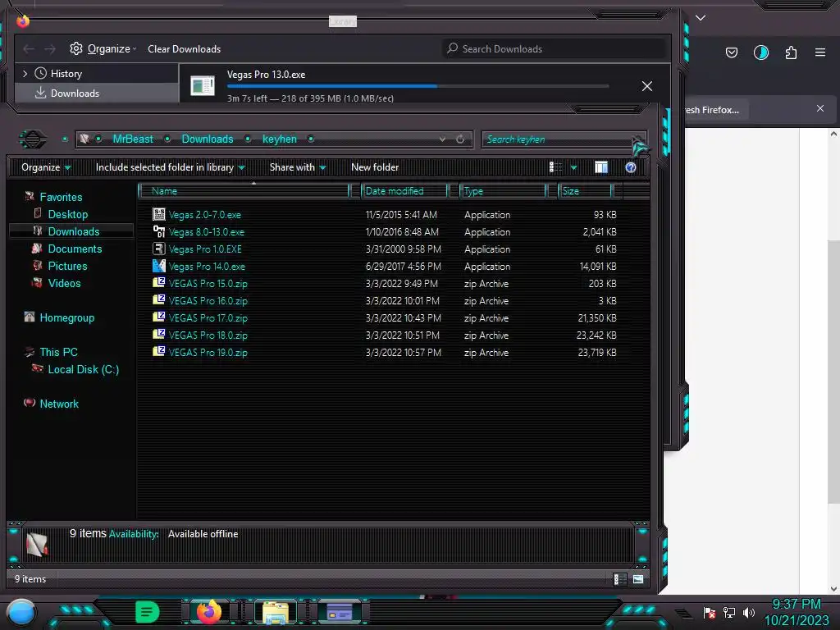The image size is (840, 630).
Task: Open the Firefox hamburger application menu
Action: coord(820,52)
